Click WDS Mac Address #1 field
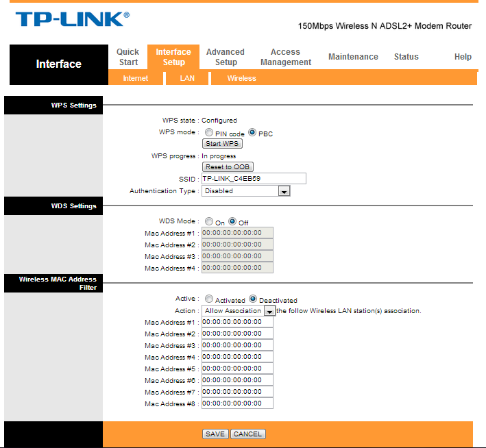The width and height of the screenshot is (486, 448). pyautogui.click(x=237, y=233)
